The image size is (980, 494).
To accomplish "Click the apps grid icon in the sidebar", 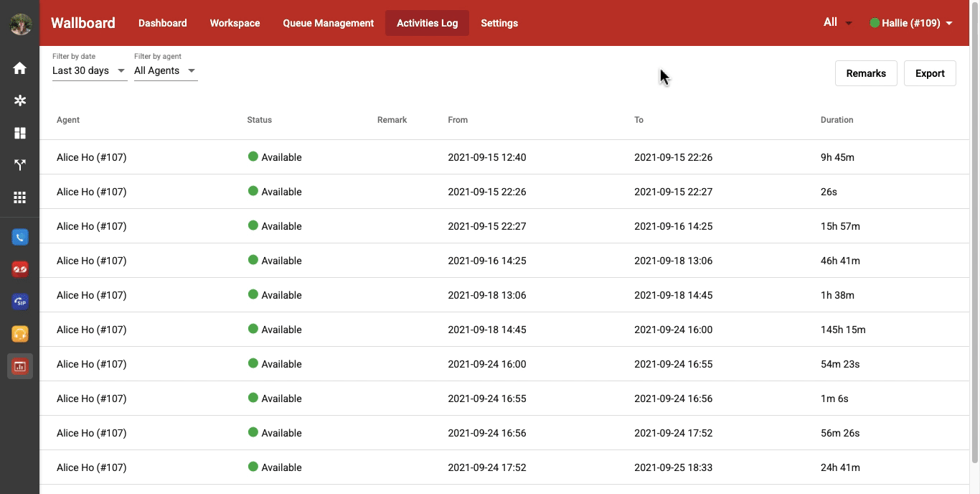I will pyautogui.click(x=19, y=197).
